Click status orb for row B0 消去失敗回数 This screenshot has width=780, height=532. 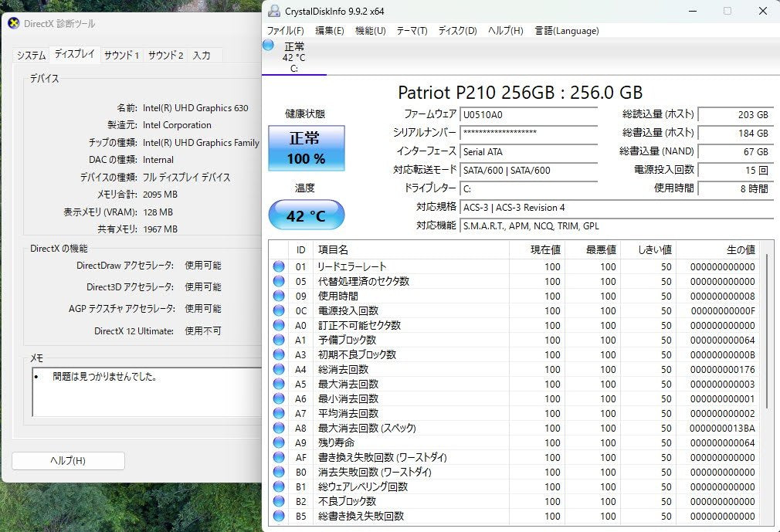[279, 472]
